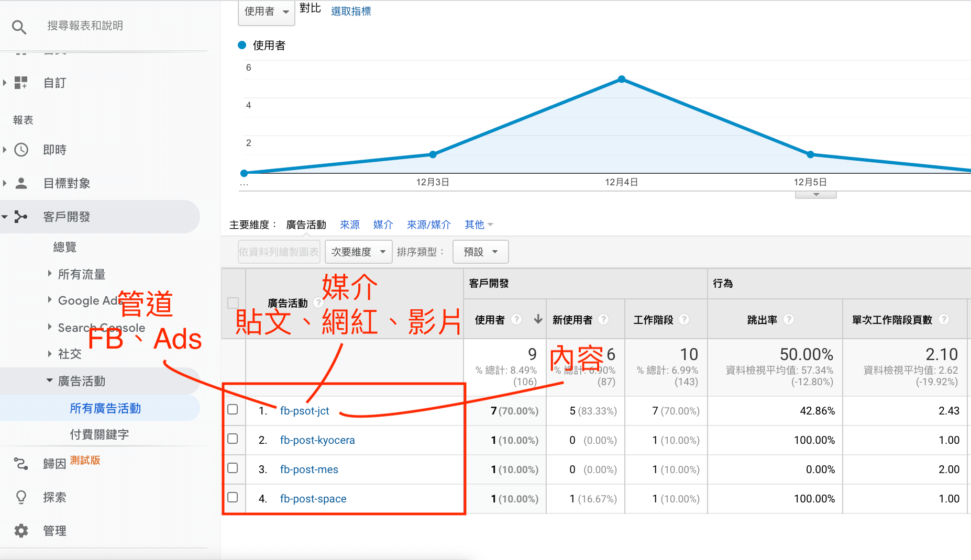Open the 次要維度 dropdown

click(358, 252)
